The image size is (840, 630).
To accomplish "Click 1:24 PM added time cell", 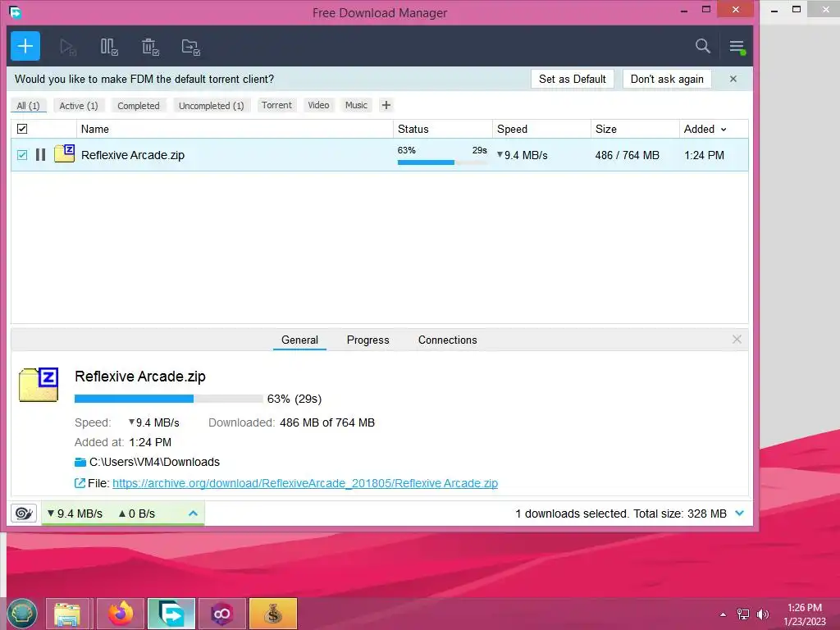I will 704,155.
